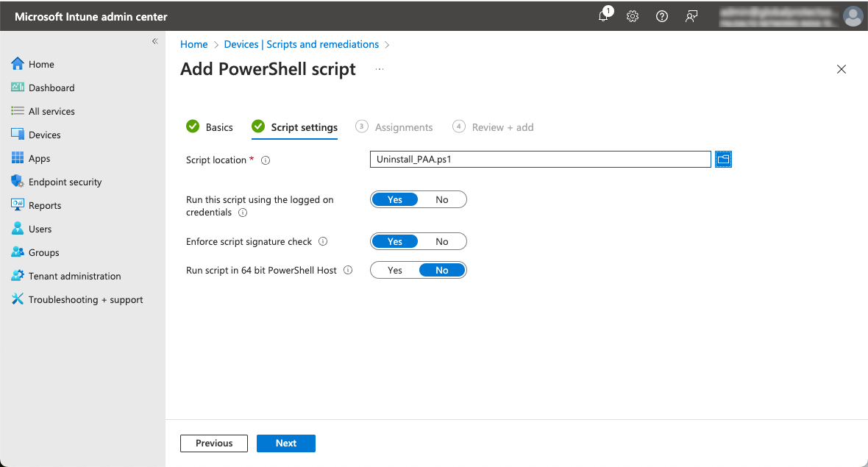Enable 64 bit PowerShell Host execution
Image resolution: width=868 pixels, height=467 pixels.
pos(394,270)
